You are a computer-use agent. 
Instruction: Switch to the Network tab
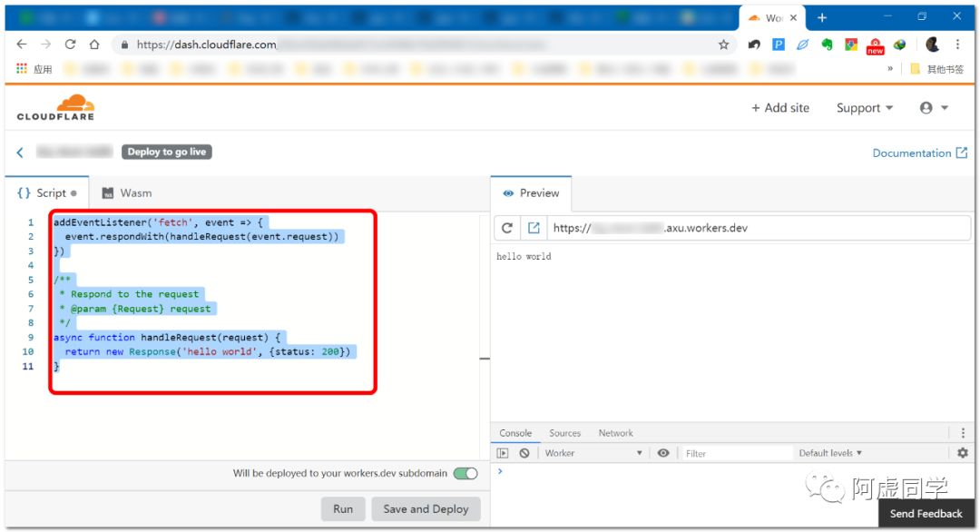615,433
